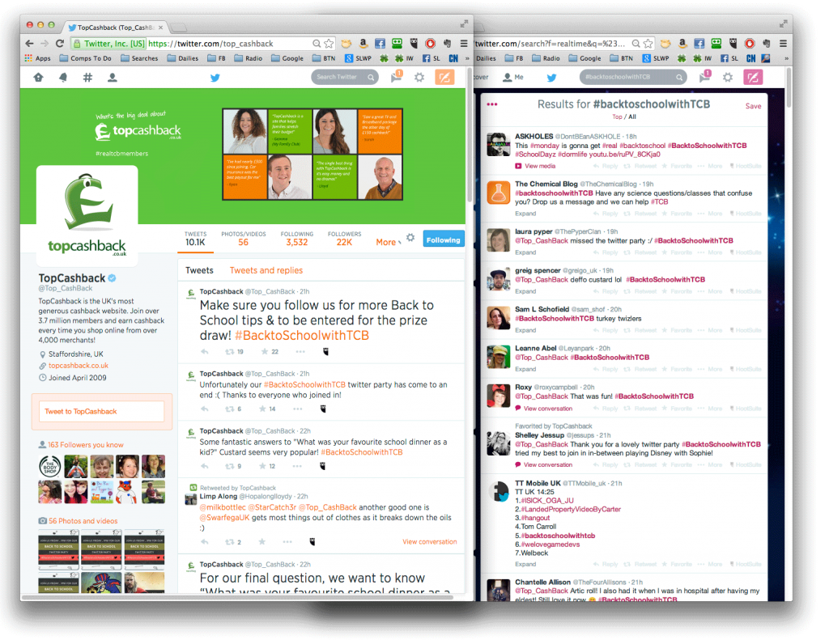Open Discover hashtag icon in left window
Viewport: 829px width, 644px height.
pos(87,78)
